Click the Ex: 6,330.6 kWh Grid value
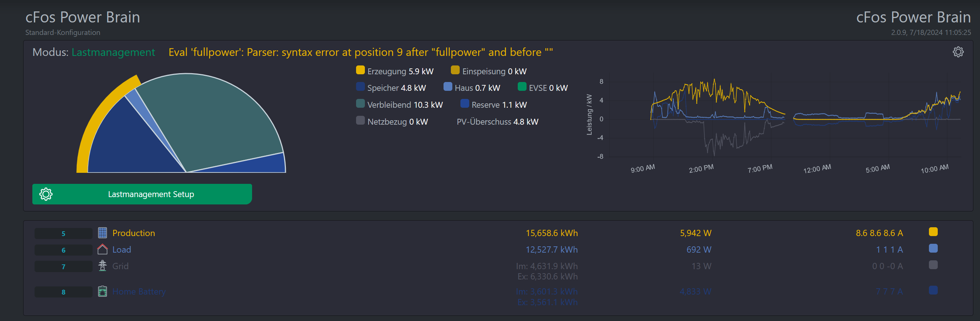The image size is (980, 321). 548,277
